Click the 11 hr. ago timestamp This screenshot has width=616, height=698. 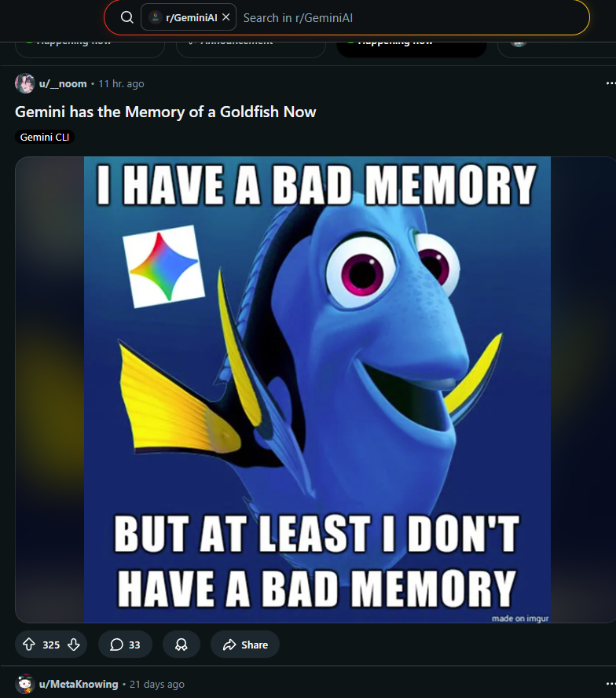point(121,83)
